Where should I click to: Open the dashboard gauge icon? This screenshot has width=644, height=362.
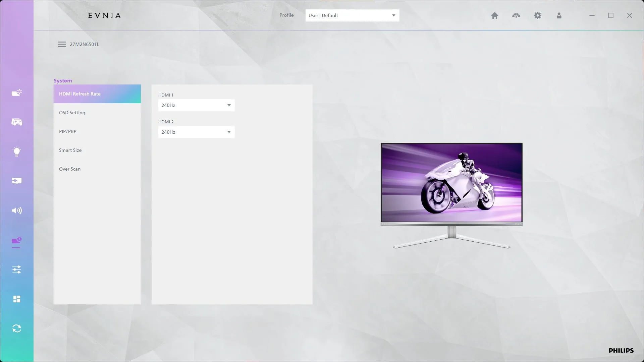(516, 15)
